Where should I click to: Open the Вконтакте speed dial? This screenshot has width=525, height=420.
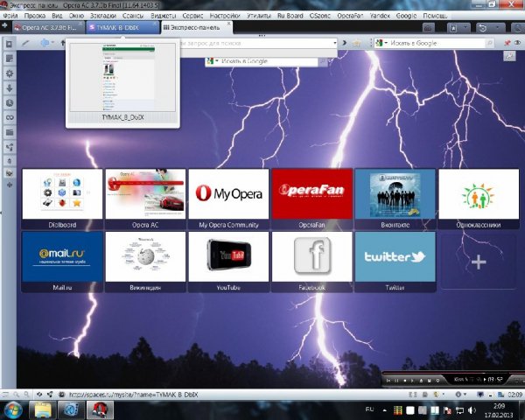coord(395,199)
